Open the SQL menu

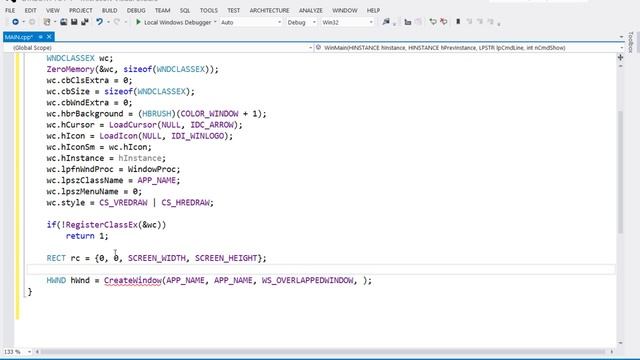coord(185,10)
